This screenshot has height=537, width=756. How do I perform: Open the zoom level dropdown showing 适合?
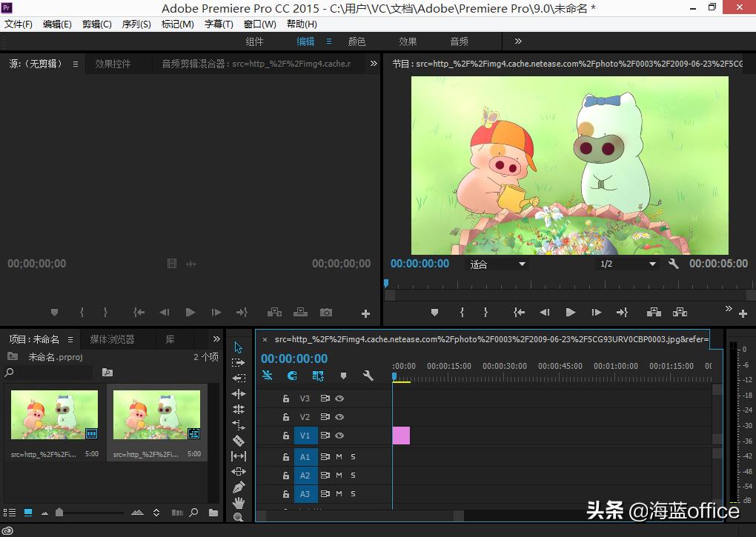pos(497,263)
